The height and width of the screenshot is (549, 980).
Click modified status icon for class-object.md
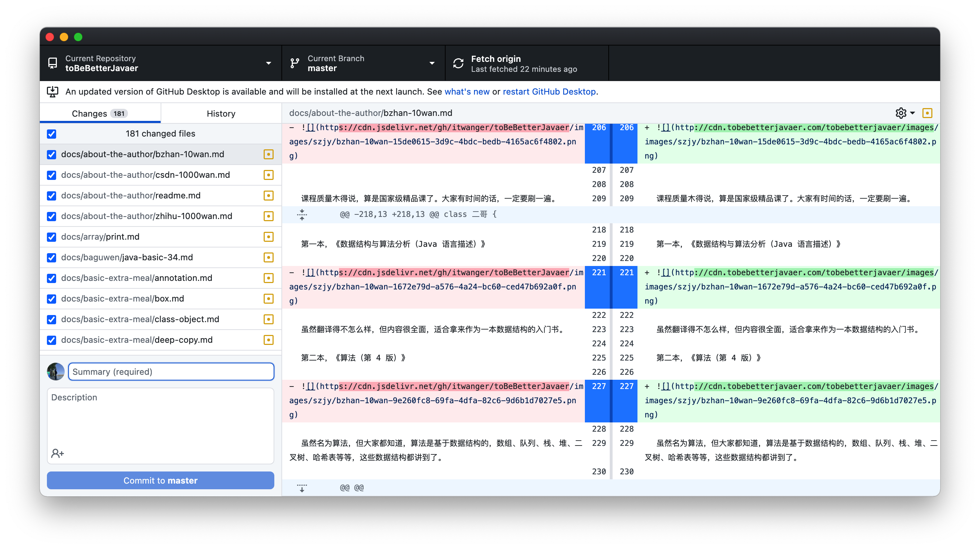[269, 319]
